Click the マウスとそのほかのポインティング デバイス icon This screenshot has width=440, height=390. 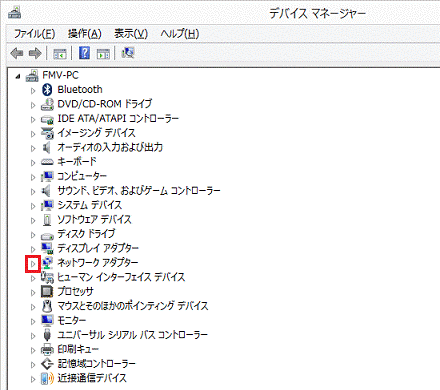click(x=47, y=306)
